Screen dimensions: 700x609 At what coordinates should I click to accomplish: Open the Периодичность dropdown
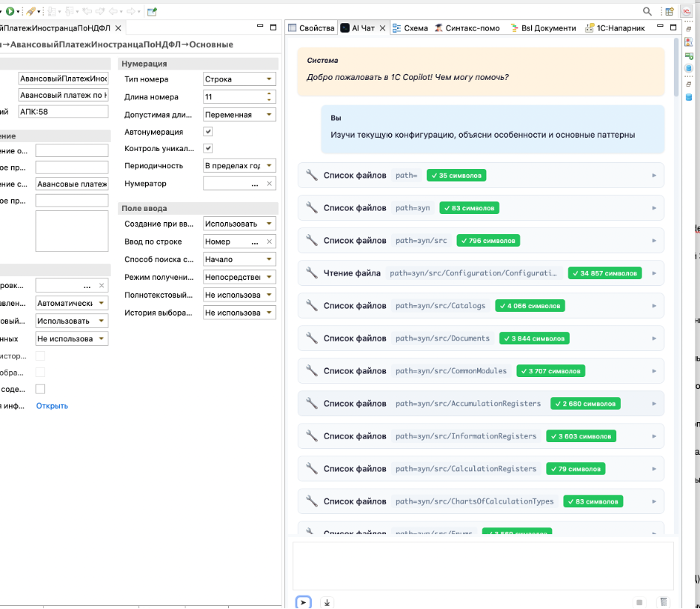click(239, 165)
